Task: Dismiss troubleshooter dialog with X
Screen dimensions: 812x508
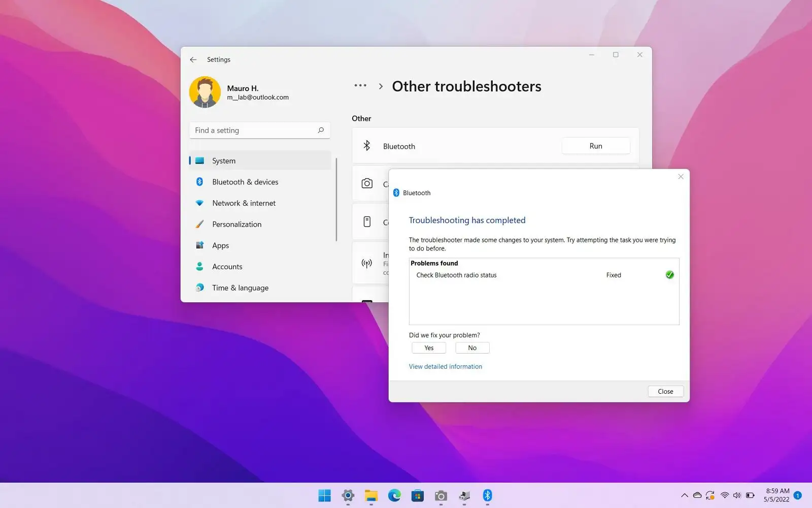Action: [681, 177]
